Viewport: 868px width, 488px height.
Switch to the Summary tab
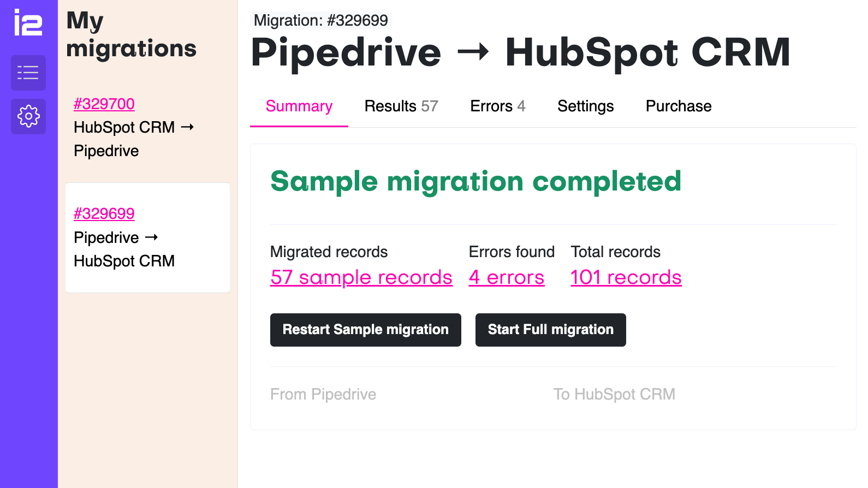(299, 106)
